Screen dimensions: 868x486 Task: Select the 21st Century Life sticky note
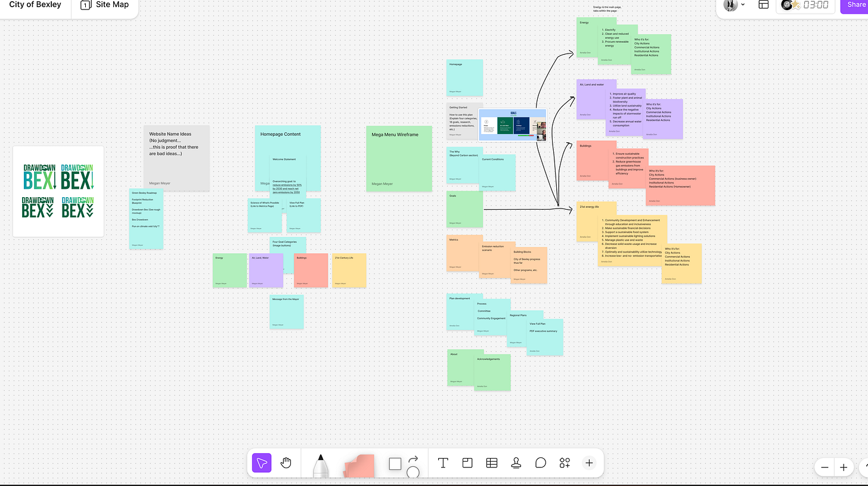pos(349,270)
